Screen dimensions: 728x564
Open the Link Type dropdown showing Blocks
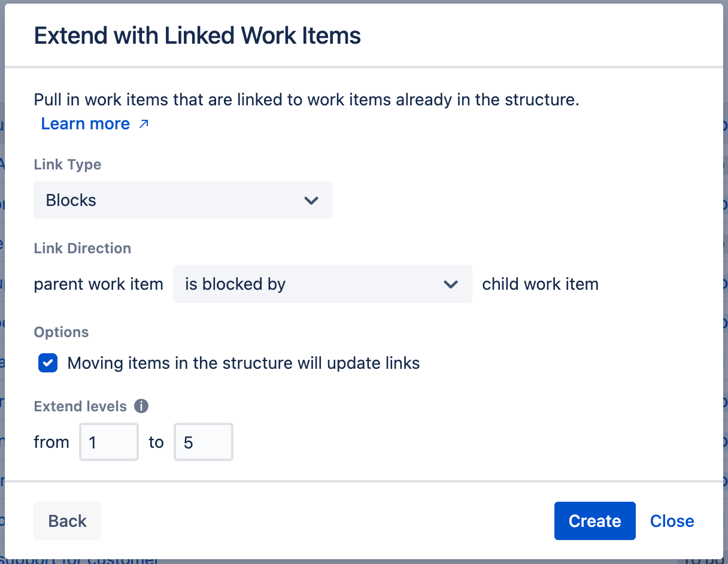point(183,201)
